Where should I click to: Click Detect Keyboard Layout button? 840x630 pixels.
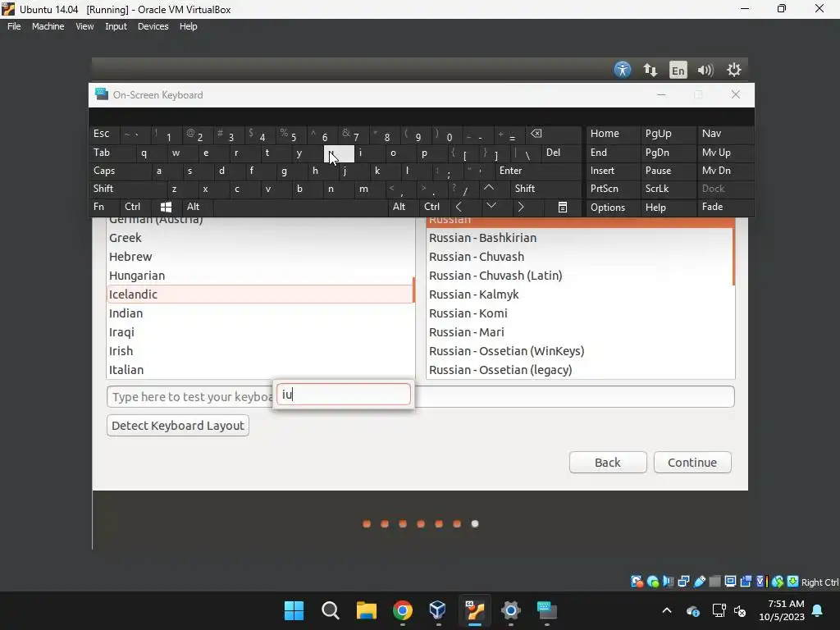click(x=178, y=426)
